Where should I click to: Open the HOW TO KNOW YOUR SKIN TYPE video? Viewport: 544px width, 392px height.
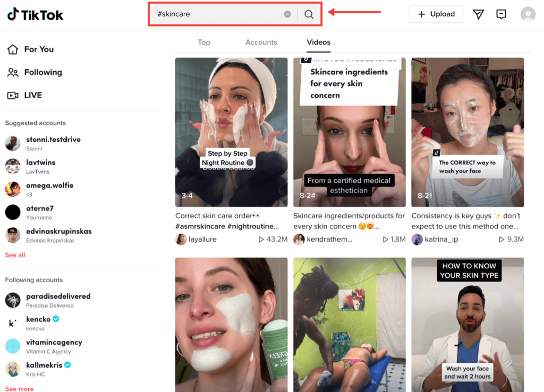pyautogui.click(x=467, y=324)
